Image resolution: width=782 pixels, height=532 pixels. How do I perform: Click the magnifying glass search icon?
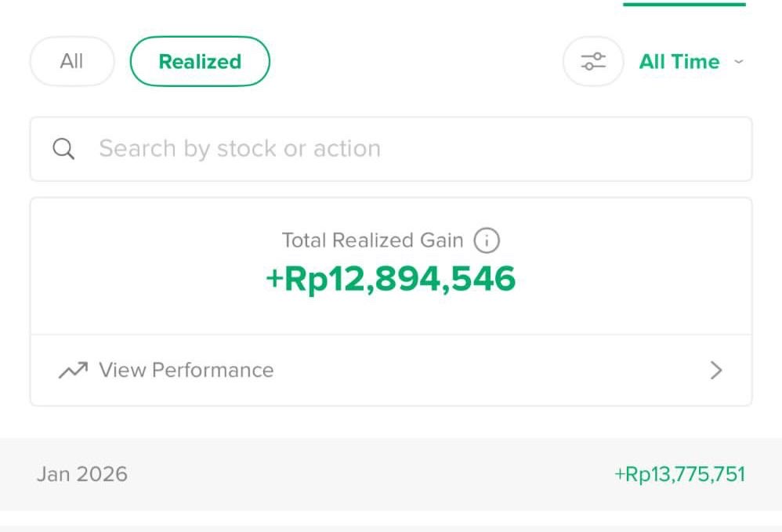(x=63, y=149)
